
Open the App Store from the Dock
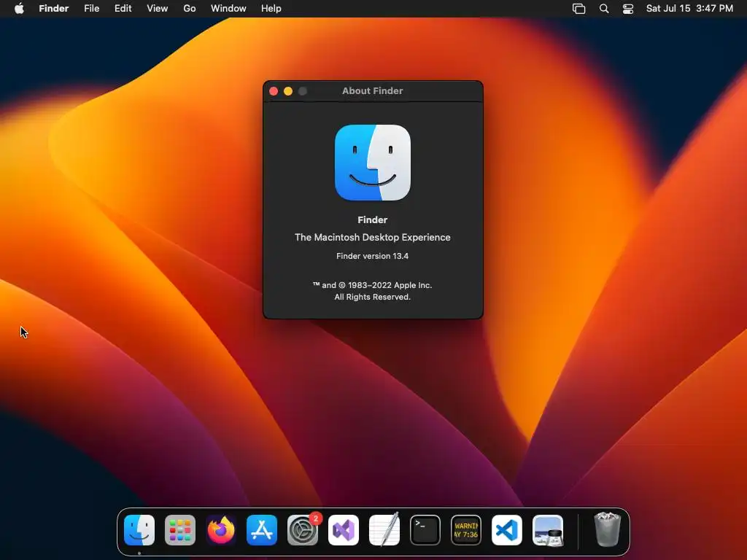(x=262, y=530)
